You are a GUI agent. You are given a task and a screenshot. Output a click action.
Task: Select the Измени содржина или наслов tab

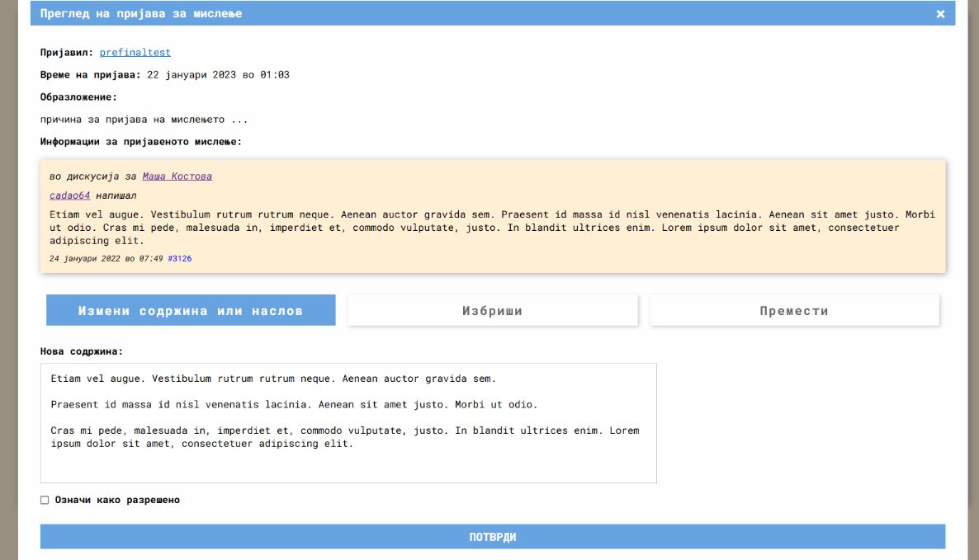(x=191, y=311)
